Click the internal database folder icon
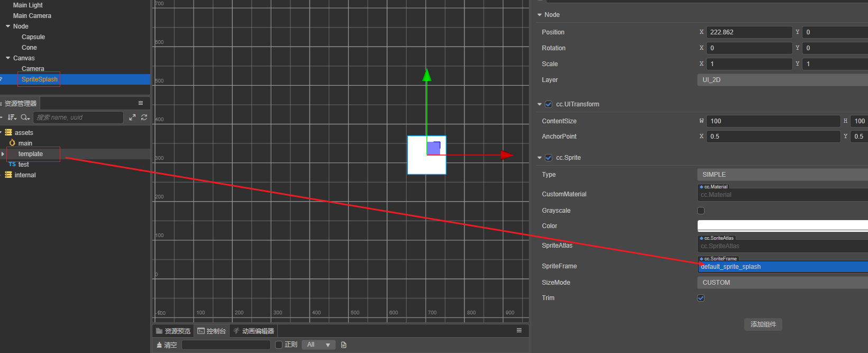Screen dimensions: 868x353 [x=8, y=175]
